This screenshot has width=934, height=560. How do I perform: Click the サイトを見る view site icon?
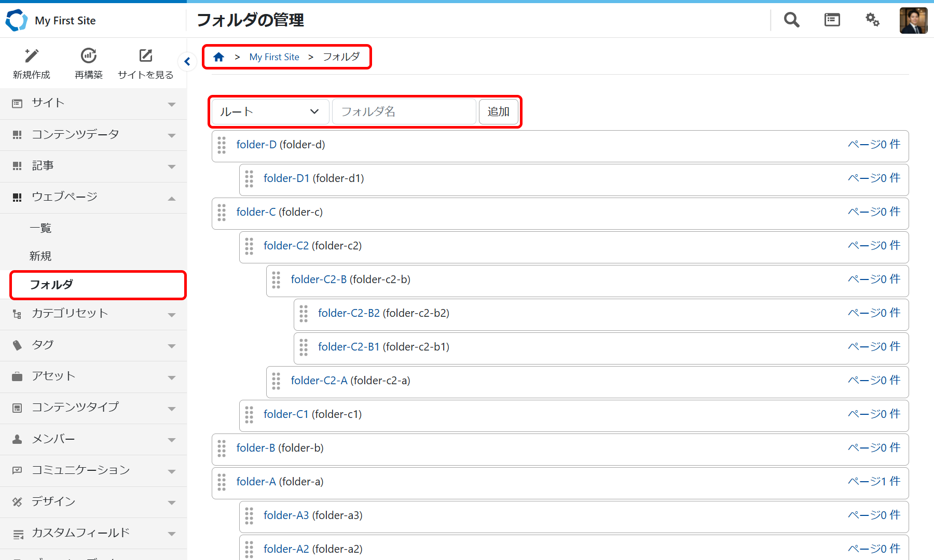tap(146, 56)
